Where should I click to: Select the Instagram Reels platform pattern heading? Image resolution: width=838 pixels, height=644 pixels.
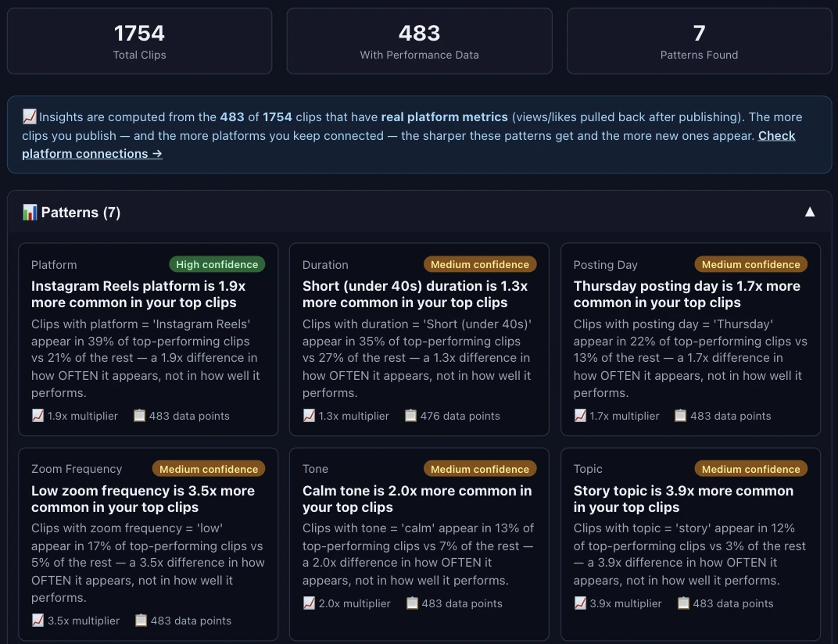tap(138, 294)
